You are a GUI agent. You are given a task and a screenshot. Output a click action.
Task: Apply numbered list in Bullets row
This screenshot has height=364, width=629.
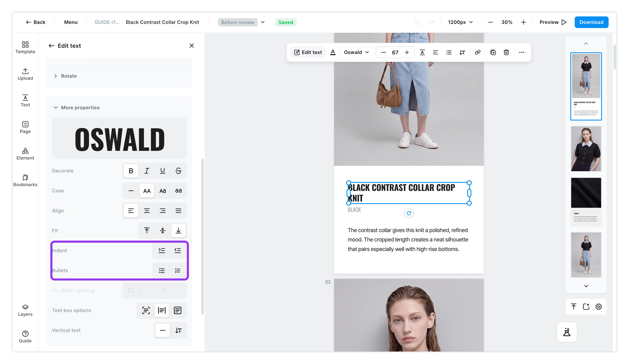click(178, 271)
